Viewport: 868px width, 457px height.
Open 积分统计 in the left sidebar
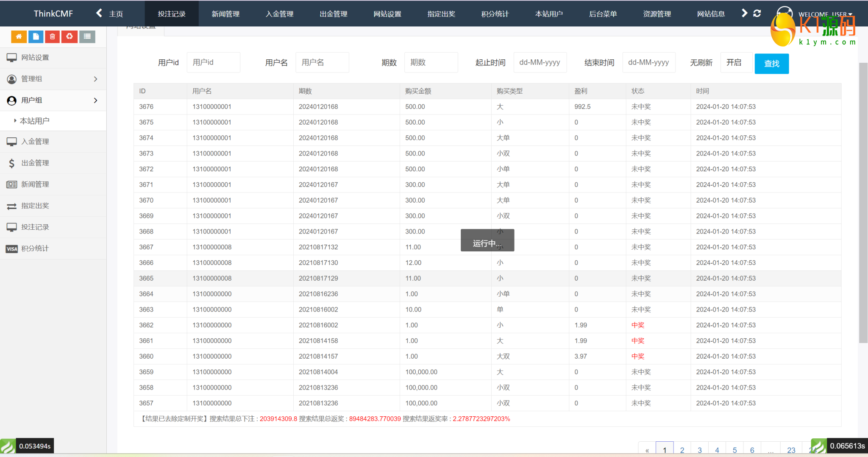coord(35,248)
